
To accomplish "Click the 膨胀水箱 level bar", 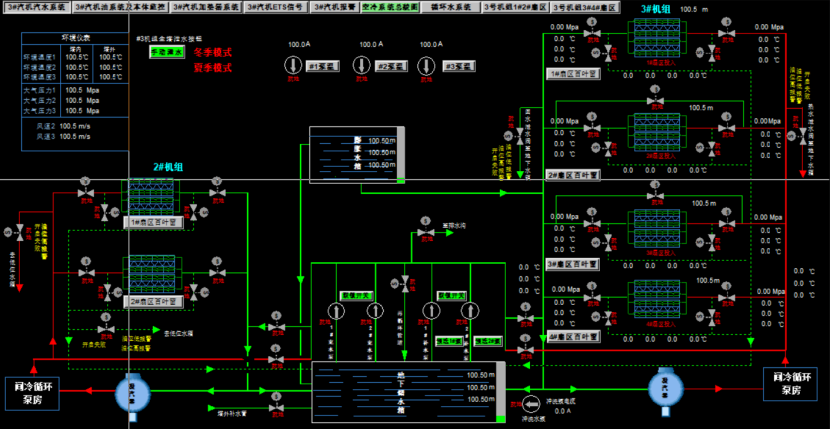I will [401, 155].
